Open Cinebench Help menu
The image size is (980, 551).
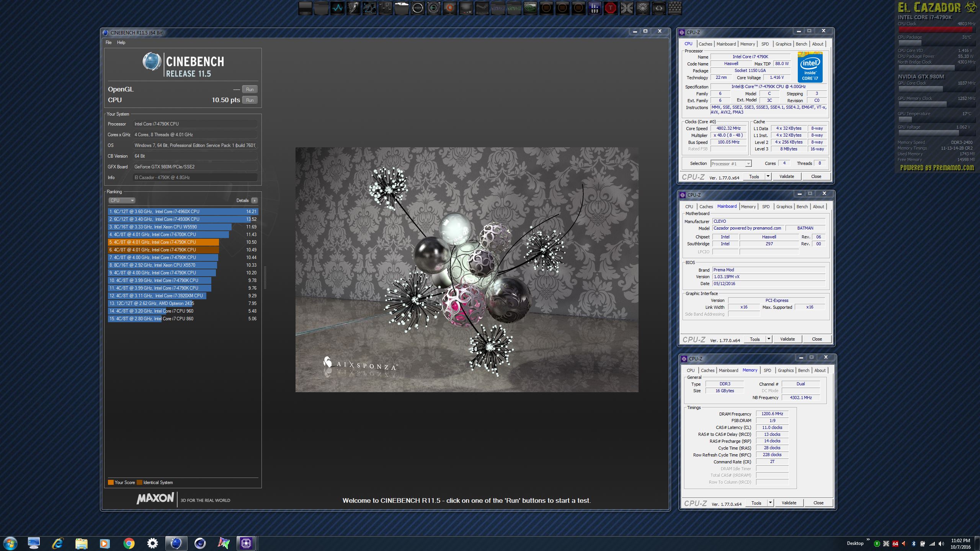click(x=121, y=42)
